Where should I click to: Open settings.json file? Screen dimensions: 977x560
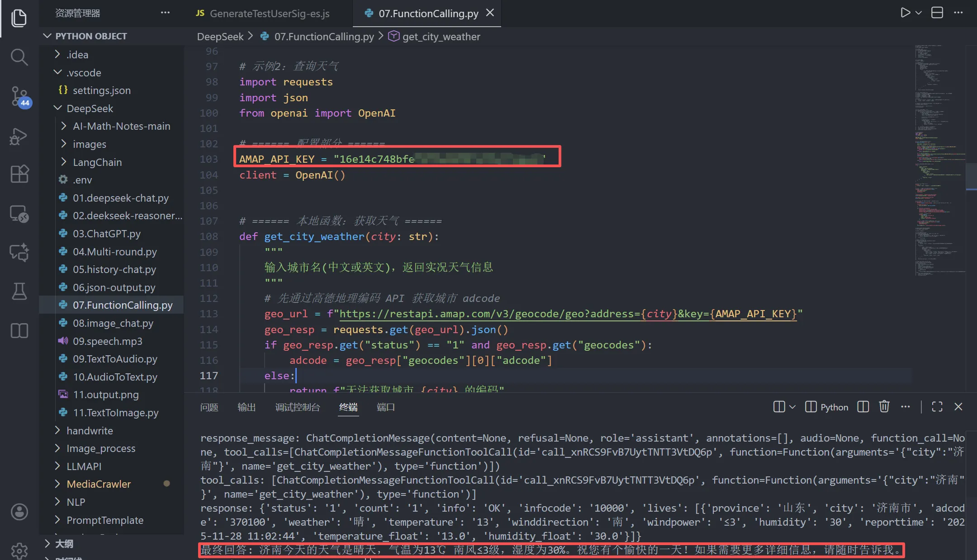point(102,90)
